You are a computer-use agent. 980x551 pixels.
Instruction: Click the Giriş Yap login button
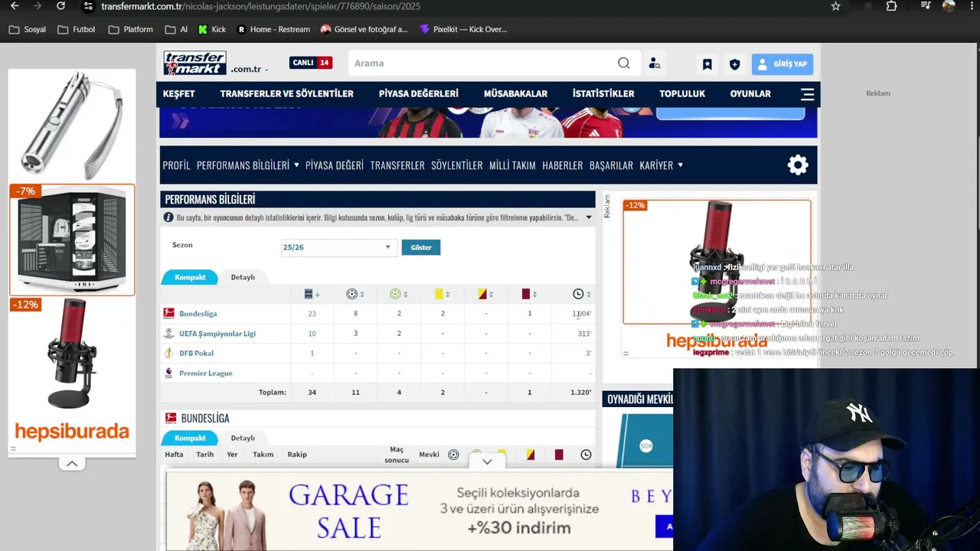coord(782,64)
